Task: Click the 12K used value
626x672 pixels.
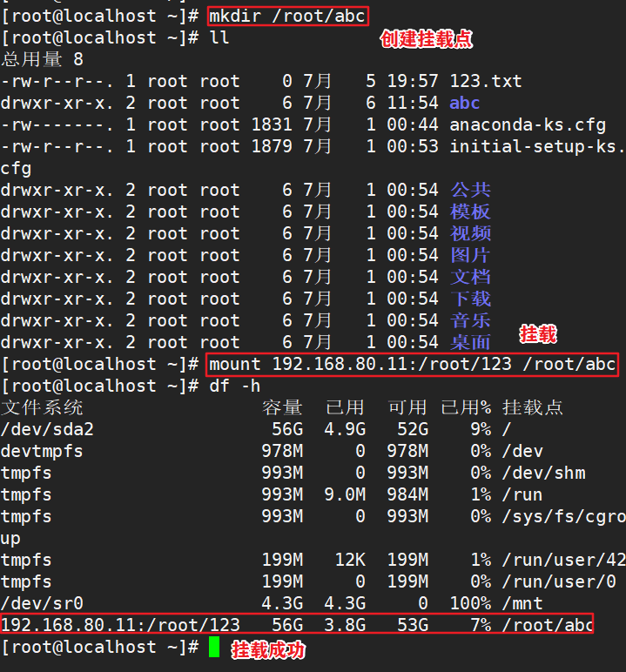Action: (x=350, y=560)
